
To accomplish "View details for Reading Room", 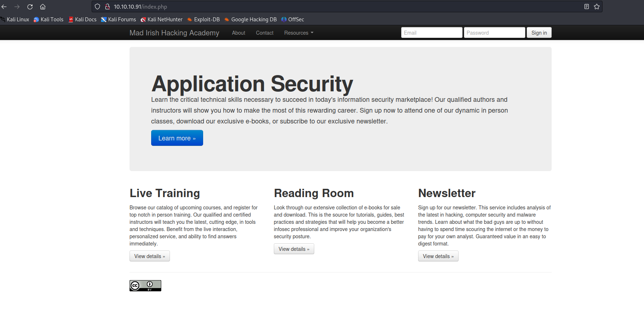I will pos(294,249).
